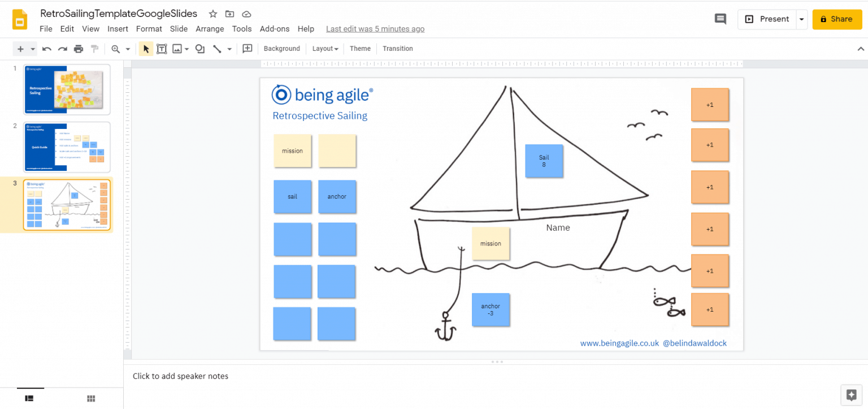This screenshot has height=409, width=868.
Task: Select slide 1 thumbnail
Action: [x=66, y=89]
